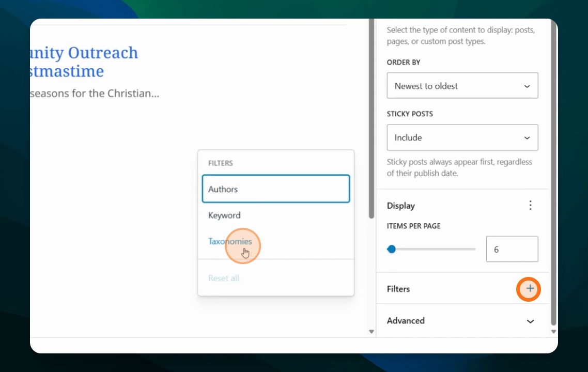Click the Display section heading
Viewport: 588px width, 372px height.
[x=401, y=206]
